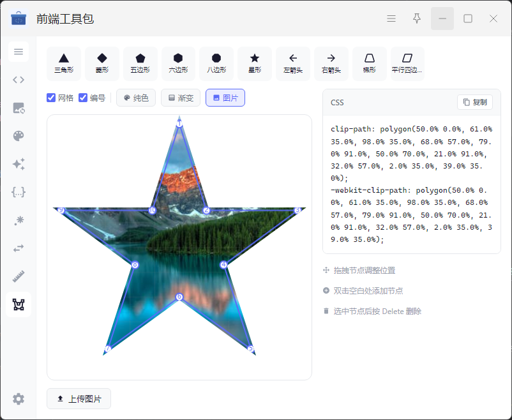Select polygon node 7 at bottom left
This screenshot has width=512, height=420.
click(x=108, y=349)
